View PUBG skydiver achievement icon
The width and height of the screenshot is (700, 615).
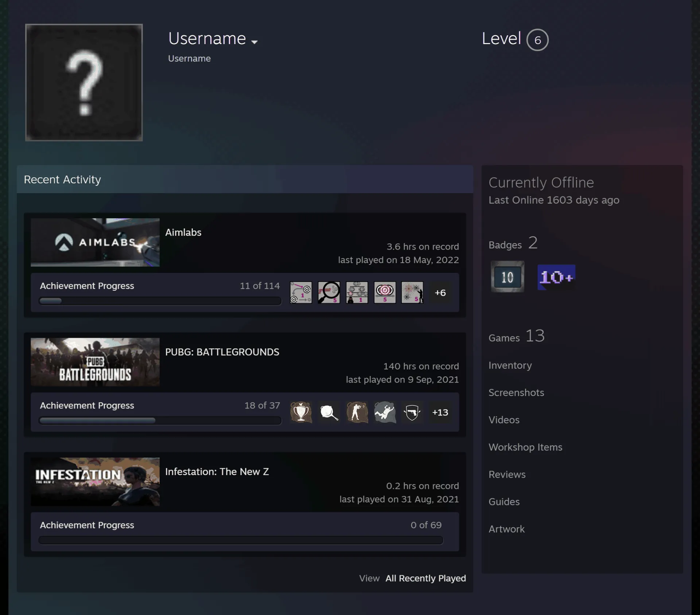[385, 412]
